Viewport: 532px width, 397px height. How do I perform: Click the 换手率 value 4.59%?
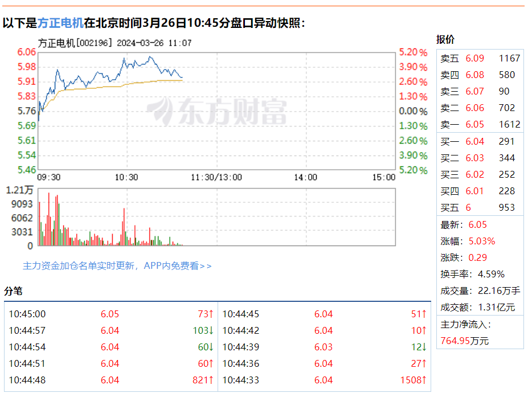click(x=491, y=274)
